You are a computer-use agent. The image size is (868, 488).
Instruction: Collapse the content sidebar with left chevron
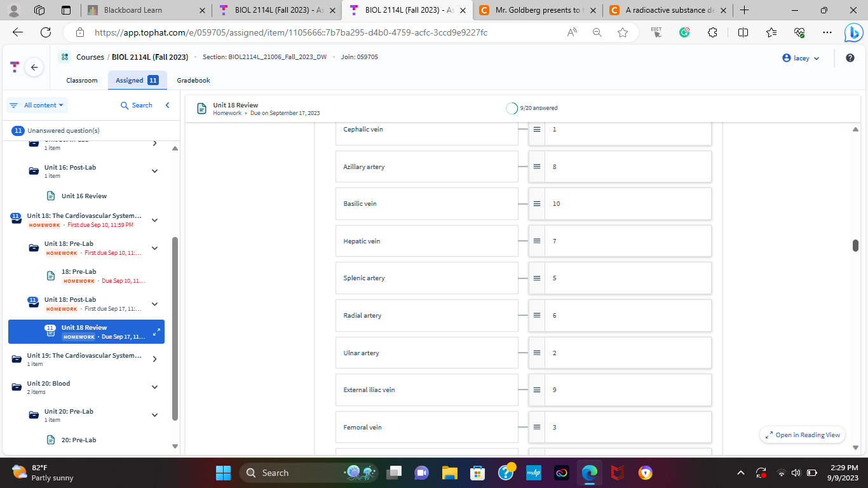coord(168,105)
